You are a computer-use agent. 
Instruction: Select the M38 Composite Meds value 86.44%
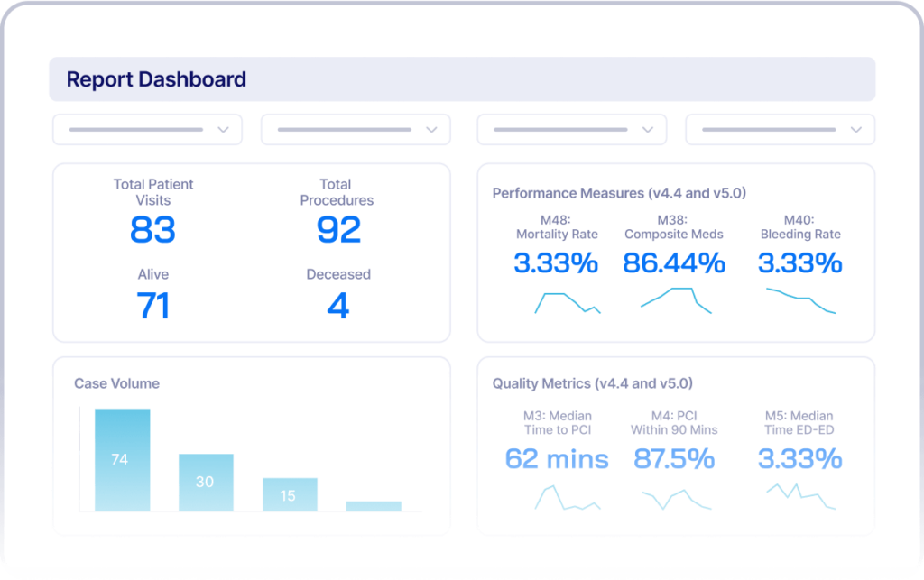pyautogui.click(x=674, y=263)
